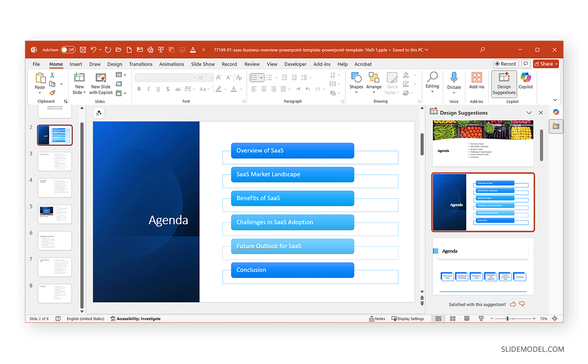The width and height of the screenshot is (588, 364).
Task: Select the Strikethrough formatting icon
Action: 168,89
